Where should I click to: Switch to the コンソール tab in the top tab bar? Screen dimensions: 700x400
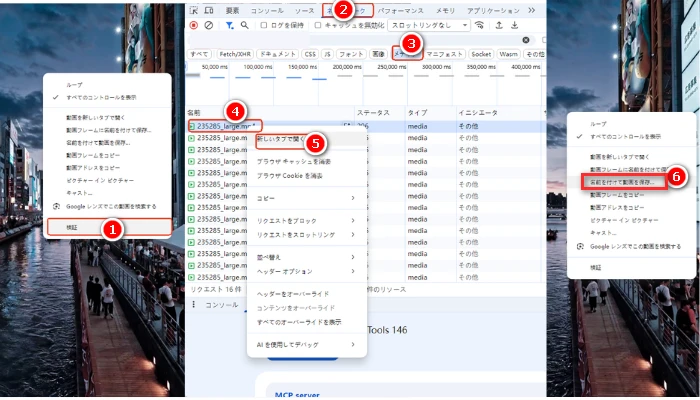tap(267, 11)
